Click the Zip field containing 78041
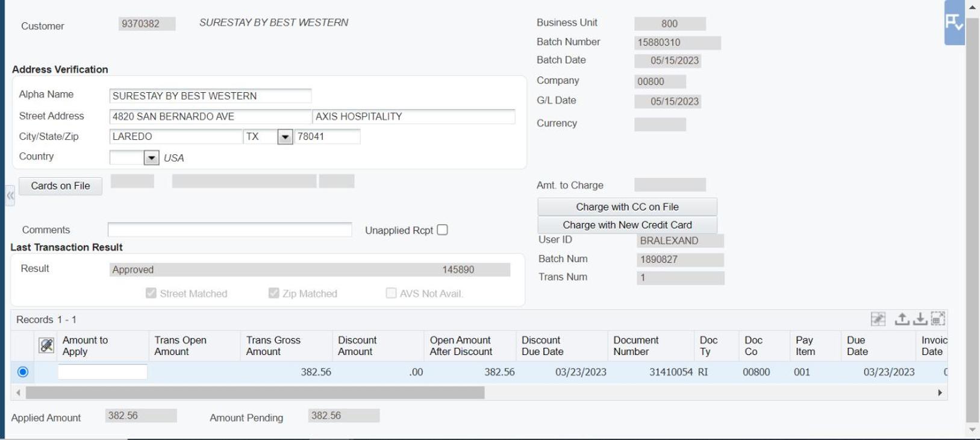This screenshot has height=440, width=980. coord(327,136)
